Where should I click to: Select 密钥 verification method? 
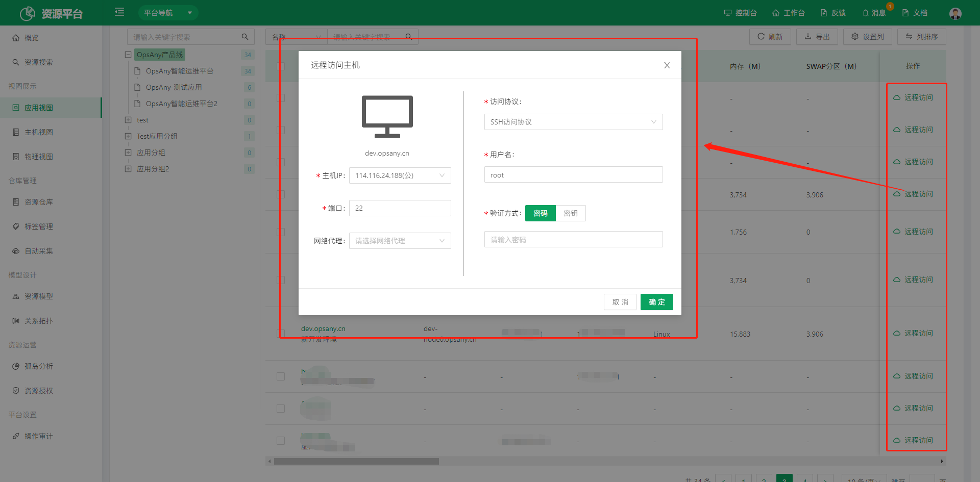coord(571,213)
